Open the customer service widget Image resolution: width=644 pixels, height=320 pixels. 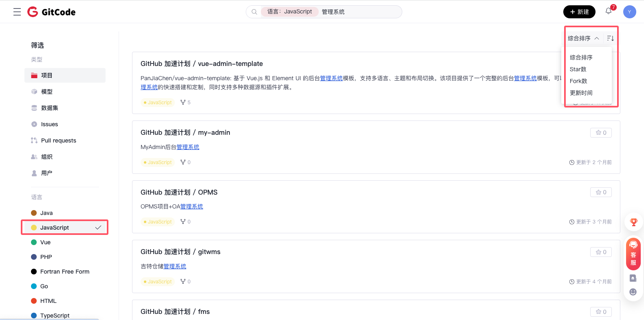(x=633, y=254)
